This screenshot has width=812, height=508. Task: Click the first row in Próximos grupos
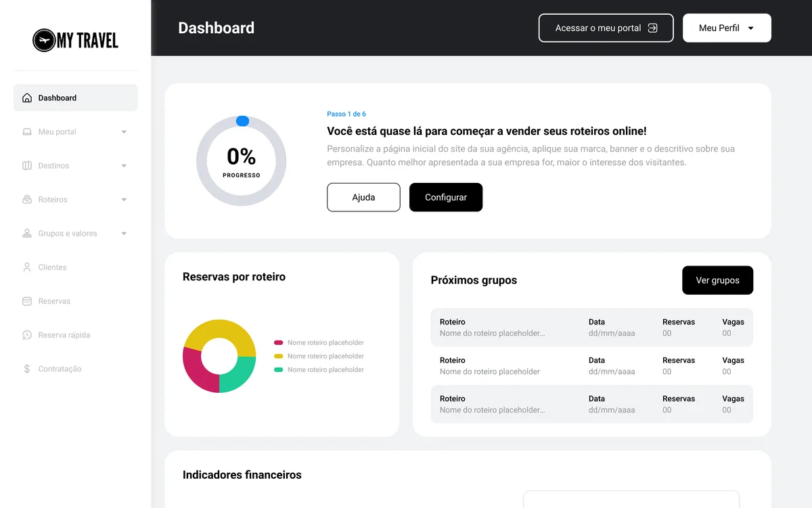592,327
